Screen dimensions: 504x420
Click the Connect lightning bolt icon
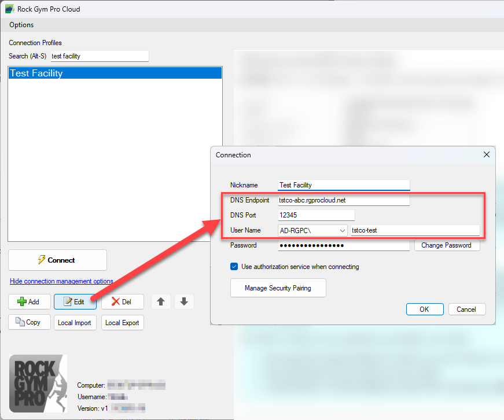tap(42, 260)
